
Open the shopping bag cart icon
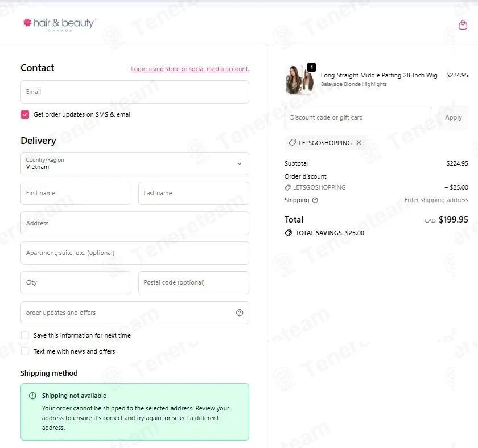[x=463, y=24]
